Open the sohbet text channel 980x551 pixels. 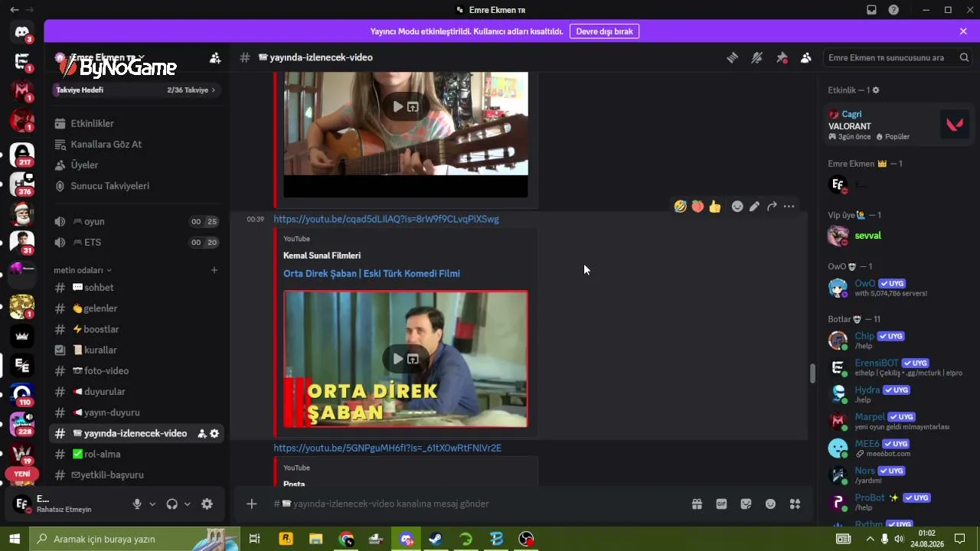point(137,288)
